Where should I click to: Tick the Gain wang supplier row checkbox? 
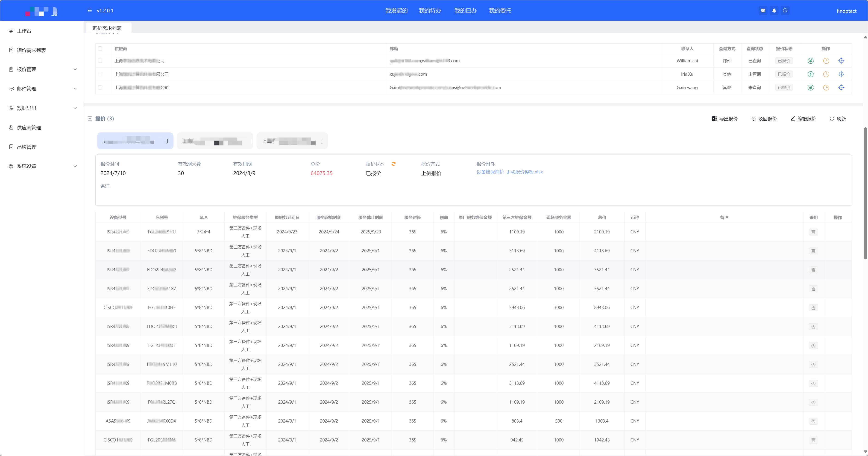click(x=100, y=87)
